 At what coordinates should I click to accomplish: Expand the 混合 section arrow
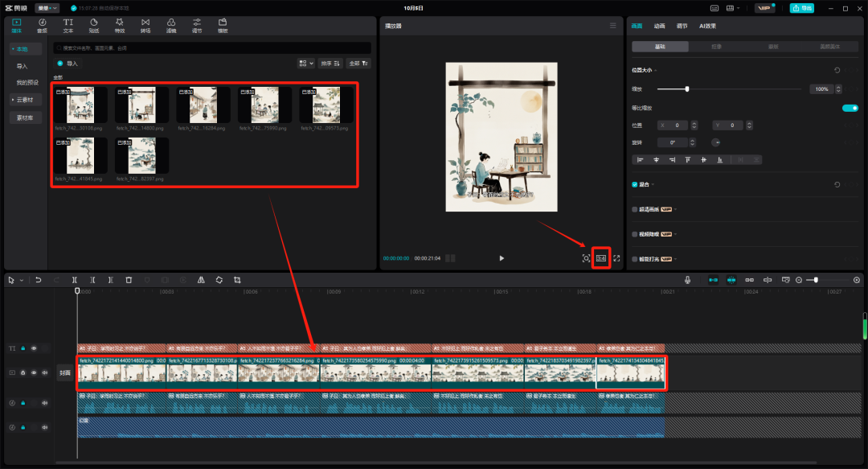(x=653, y=184)
